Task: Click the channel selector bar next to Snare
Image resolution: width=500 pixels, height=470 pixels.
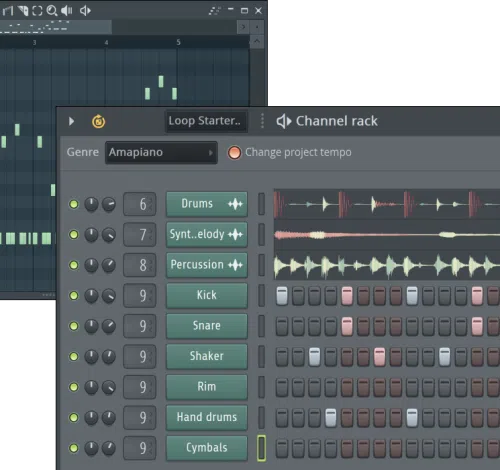Action: [262, 326]
